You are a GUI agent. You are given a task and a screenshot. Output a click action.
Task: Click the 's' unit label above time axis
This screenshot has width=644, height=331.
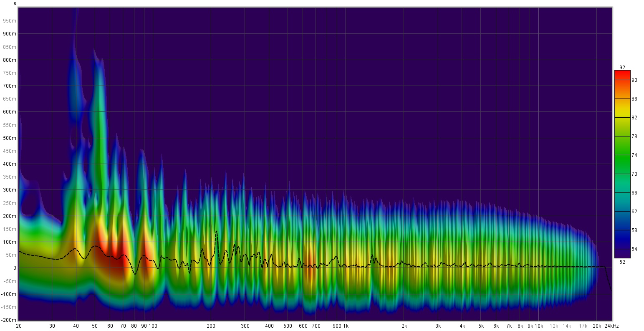tap(15, 3)
